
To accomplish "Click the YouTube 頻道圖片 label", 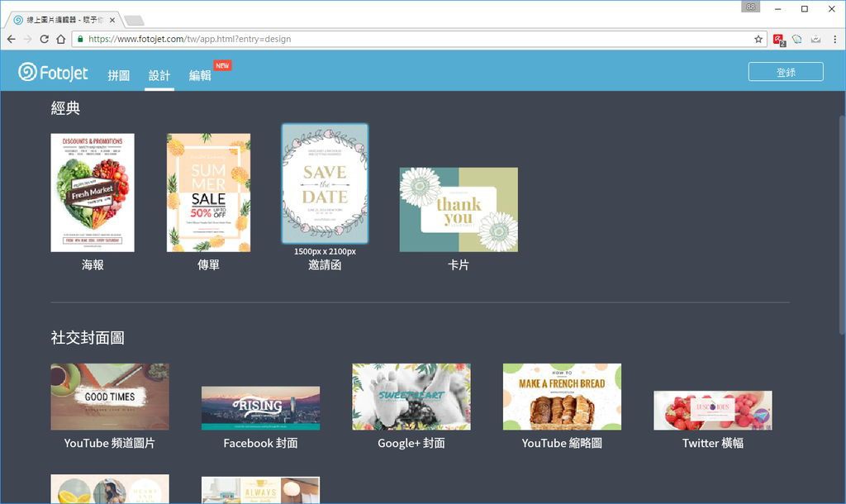I will coord(110,443).
